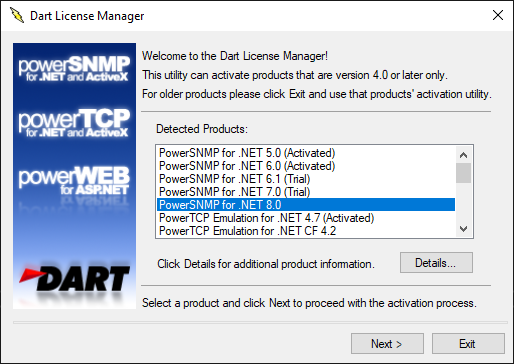
Task: Close the Dart License Manager window
Action: click(498, 15)
